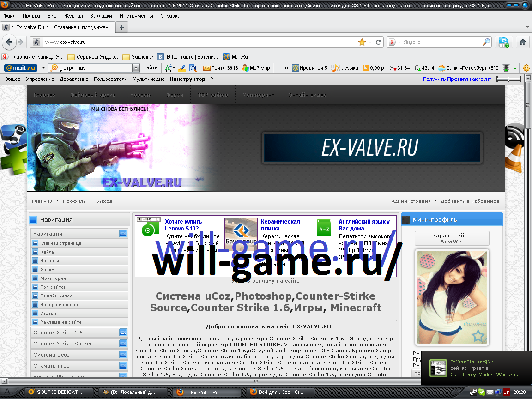Bookmark page with the star icon

point(362,42)
